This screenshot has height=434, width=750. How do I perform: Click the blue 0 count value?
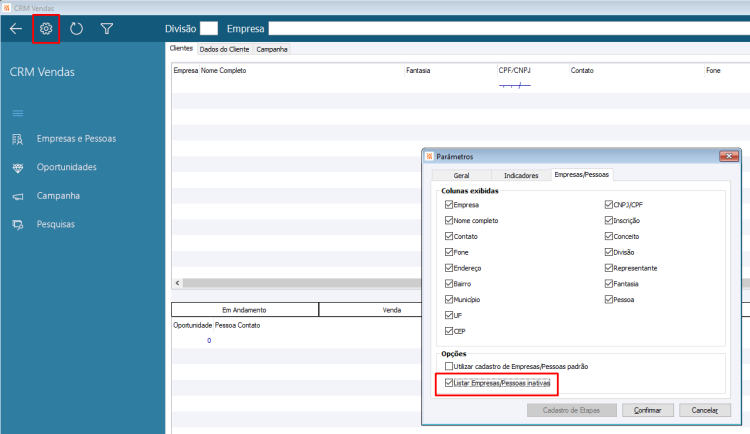point(209,341)
